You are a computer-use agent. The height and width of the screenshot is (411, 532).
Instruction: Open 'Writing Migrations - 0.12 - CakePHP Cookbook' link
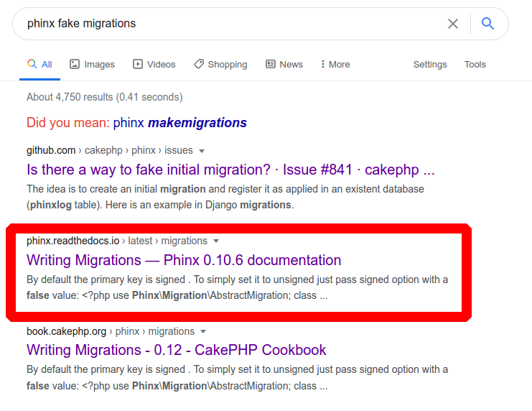point(177,350)
